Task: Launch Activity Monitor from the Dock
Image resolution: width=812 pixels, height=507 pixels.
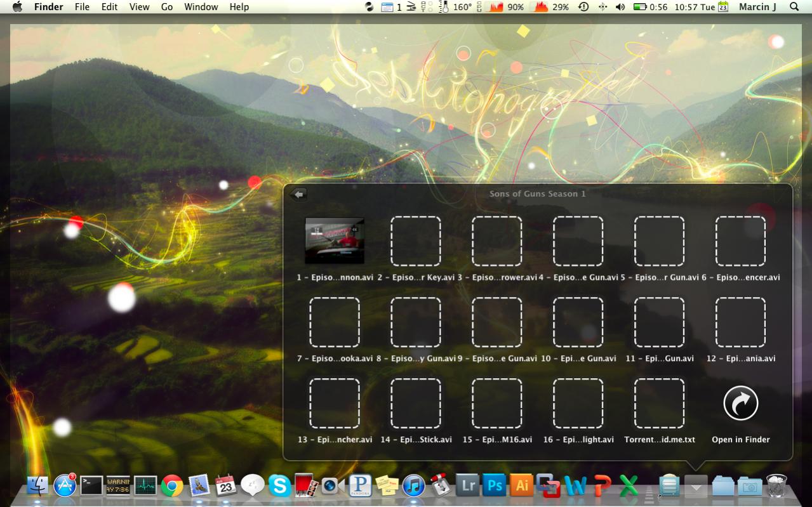Action: coord(145,485)
